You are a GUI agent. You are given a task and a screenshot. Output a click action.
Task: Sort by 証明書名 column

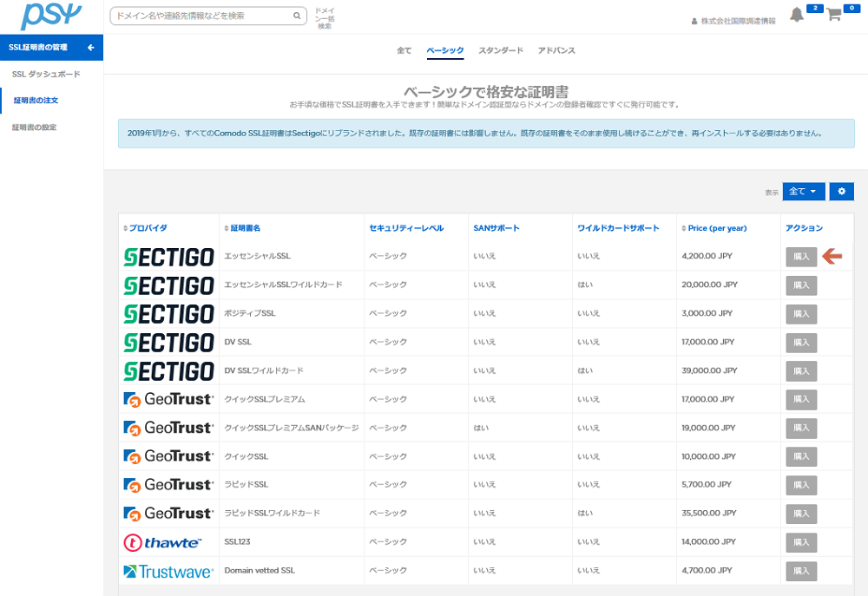coord(242,228)
